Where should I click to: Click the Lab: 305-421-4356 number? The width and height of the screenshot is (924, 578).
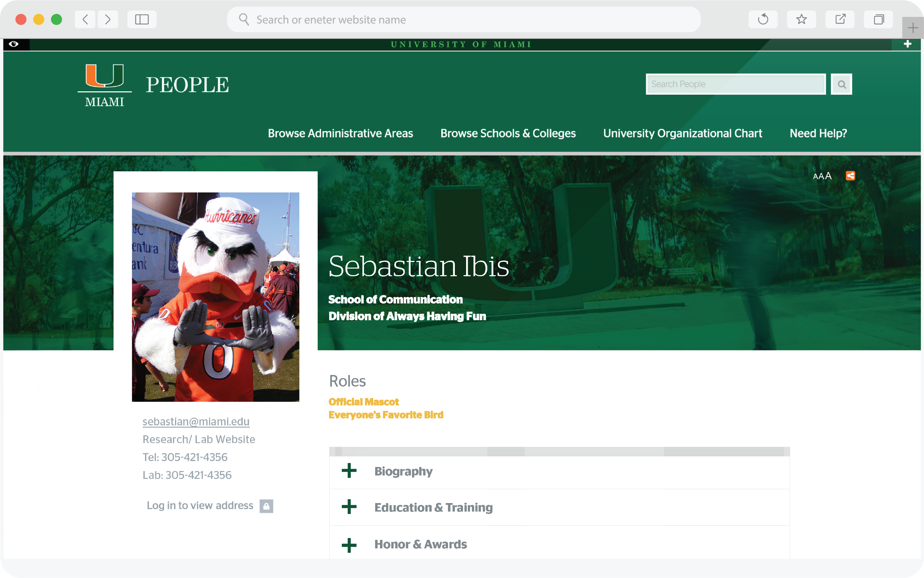187,475
